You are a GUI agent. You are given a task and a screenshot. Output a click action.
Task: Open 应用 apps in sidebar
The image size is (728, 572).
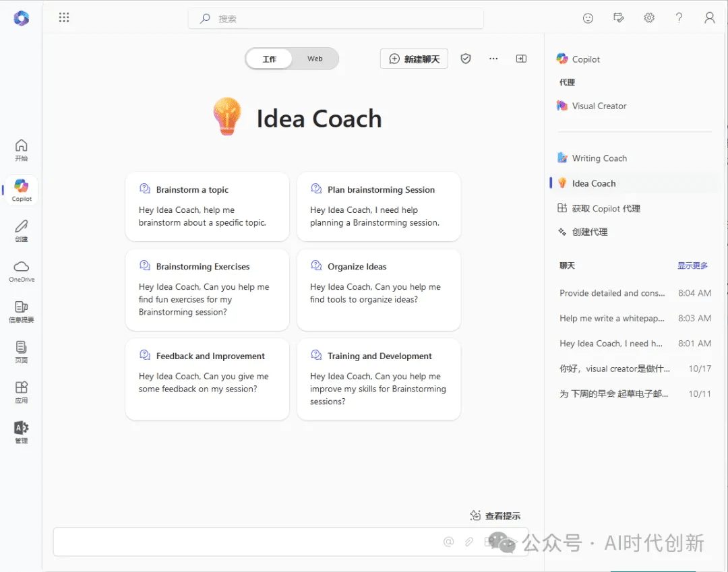[x=22, y=393]
